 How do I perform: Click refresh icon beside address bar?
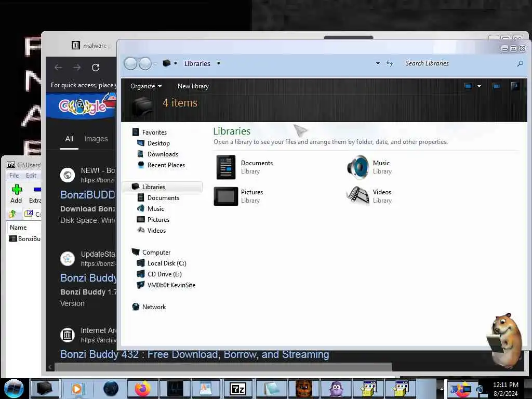point(390,63)
